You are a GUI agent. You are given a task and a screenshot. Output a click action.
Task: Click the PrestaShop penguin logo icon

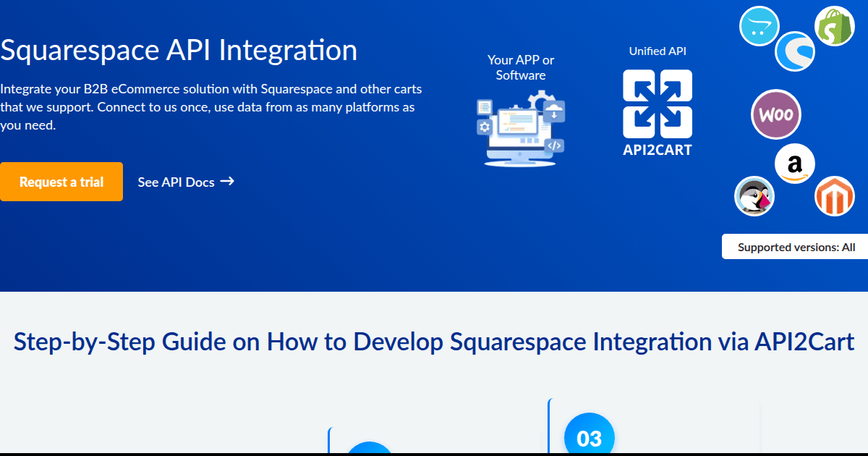pyautogui.click(x=754, y=196)
